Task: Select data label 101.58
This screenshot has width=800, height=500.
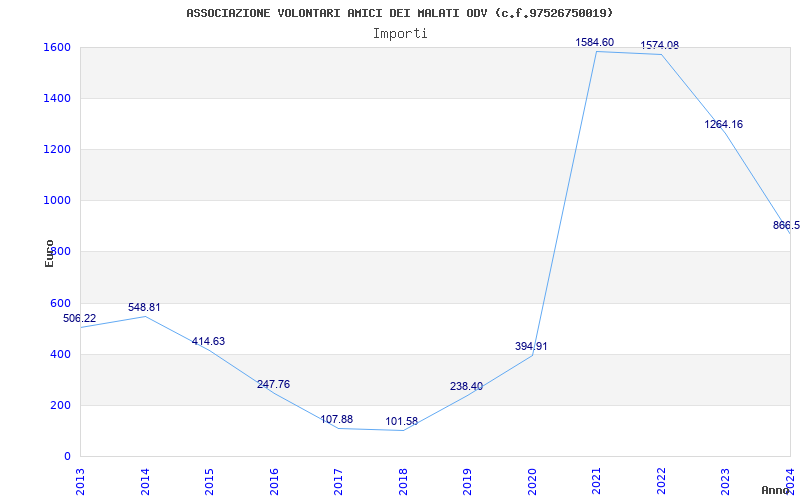Action: 402,421
